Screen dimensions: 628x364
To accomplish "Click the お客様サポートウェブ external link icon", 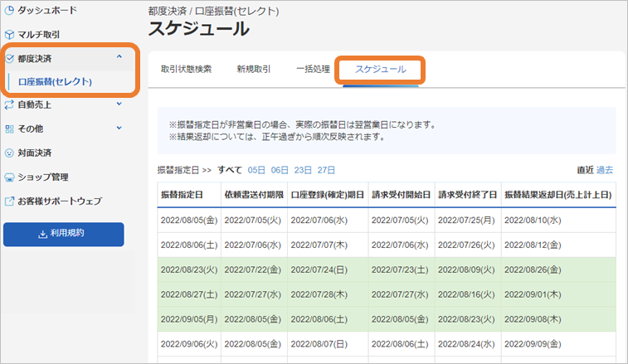I will pyautogui.click(x=9, y=201).
